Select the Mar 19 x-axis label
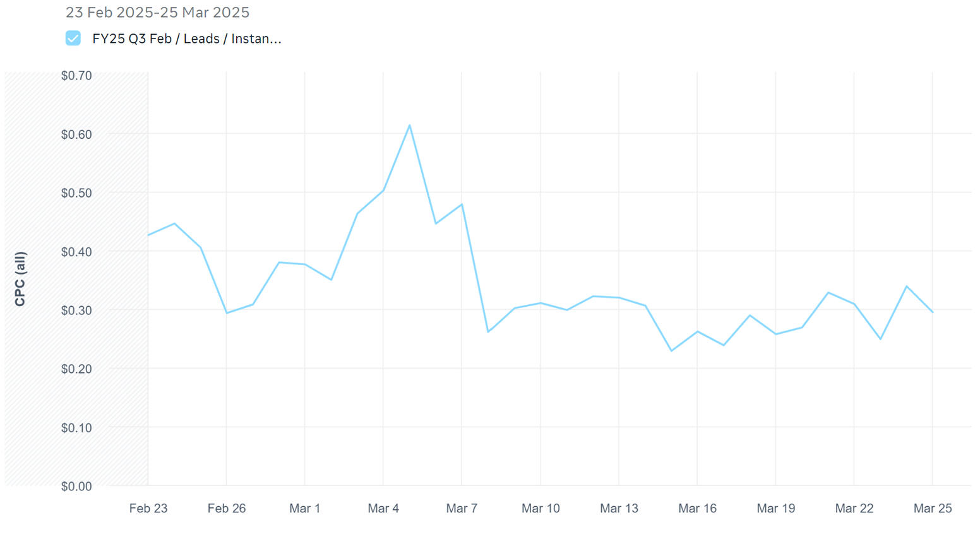Image resolution: width=980 pixels, height=544 pixels. (x=776, y=508)
